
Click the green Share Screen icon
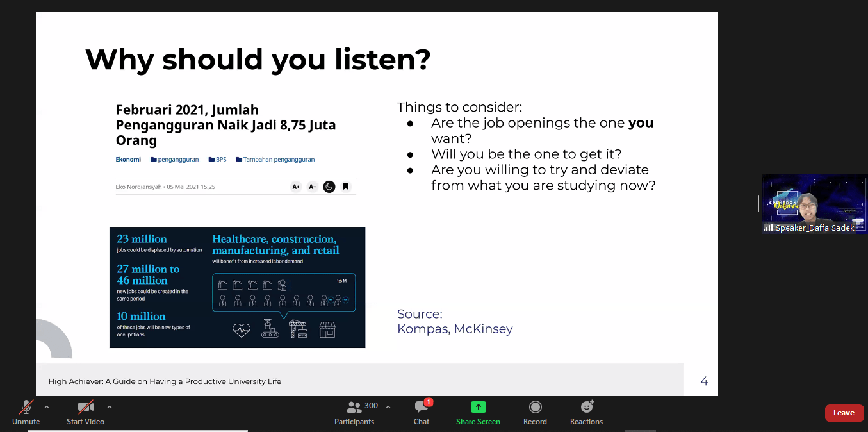click(x=478, y=411)
